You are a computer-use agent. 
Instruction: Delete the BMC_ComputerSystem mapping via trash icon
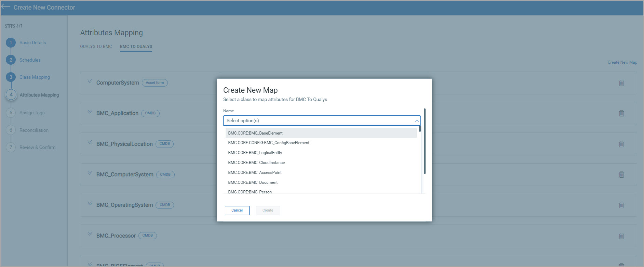click(621, 175)
